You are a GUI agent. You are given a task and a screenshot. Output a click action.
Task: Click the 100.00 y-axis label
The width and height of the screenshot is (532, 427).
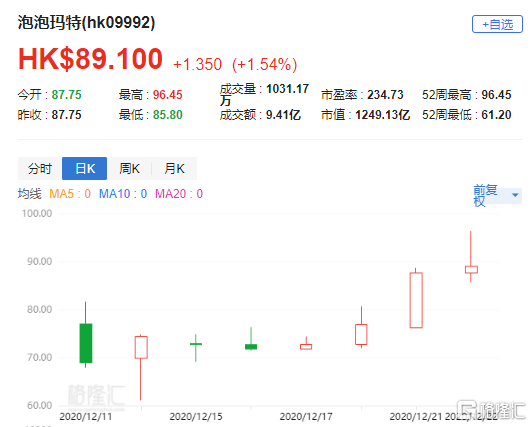(37, 213)
